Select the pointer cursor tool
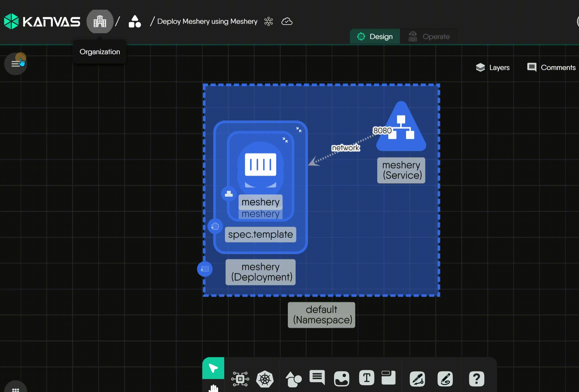The image size is (579, 392). 213,368
